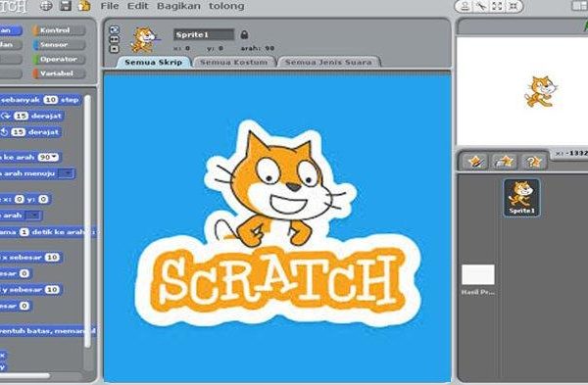Choose new sprite from file button

[504, 162]
